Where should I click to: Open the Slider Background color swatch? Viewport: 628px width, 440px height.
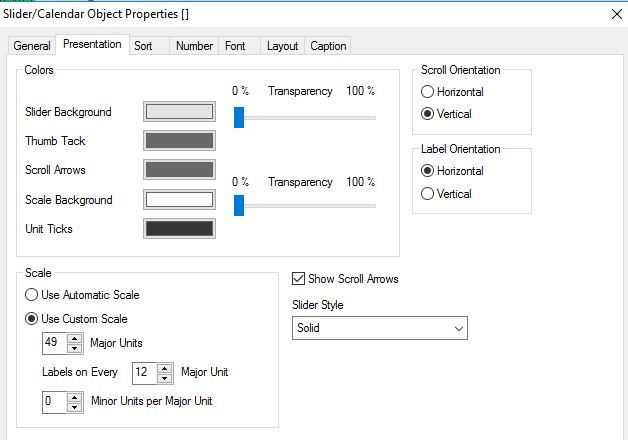pos(180,112)
